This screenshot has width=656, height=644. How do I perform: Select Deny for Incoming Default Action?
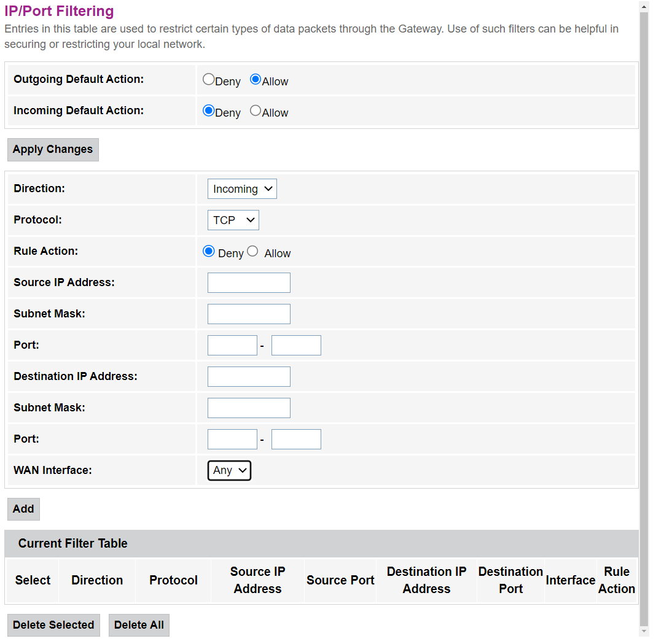(209, 111)
